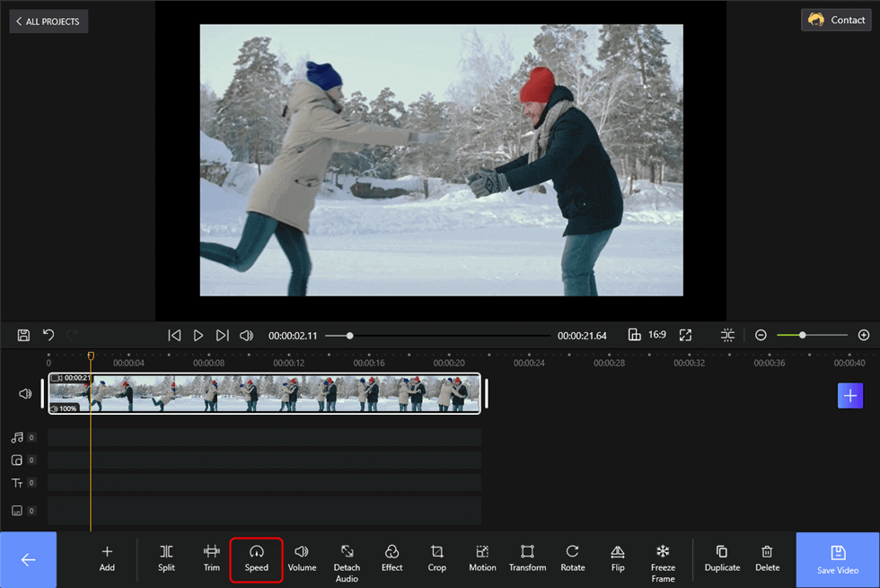Click the current time 00:00:02.11

pyautogui.click(x=293, y=336)
